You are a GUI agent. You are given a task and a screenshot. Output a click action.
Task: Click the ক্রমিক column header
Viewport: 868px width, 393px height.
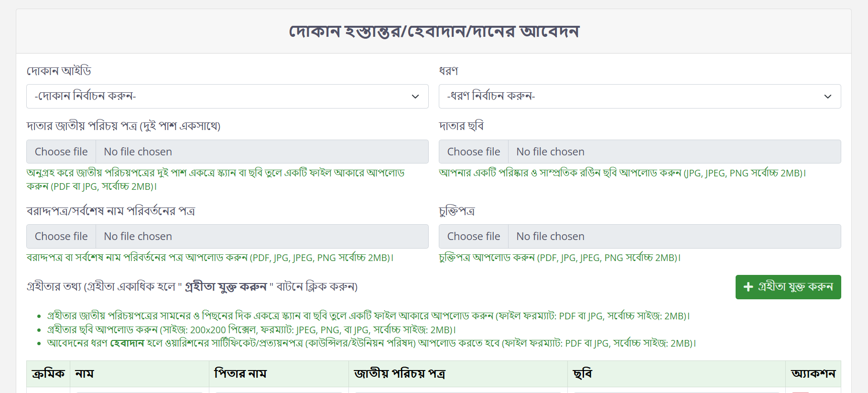point(48,373)
